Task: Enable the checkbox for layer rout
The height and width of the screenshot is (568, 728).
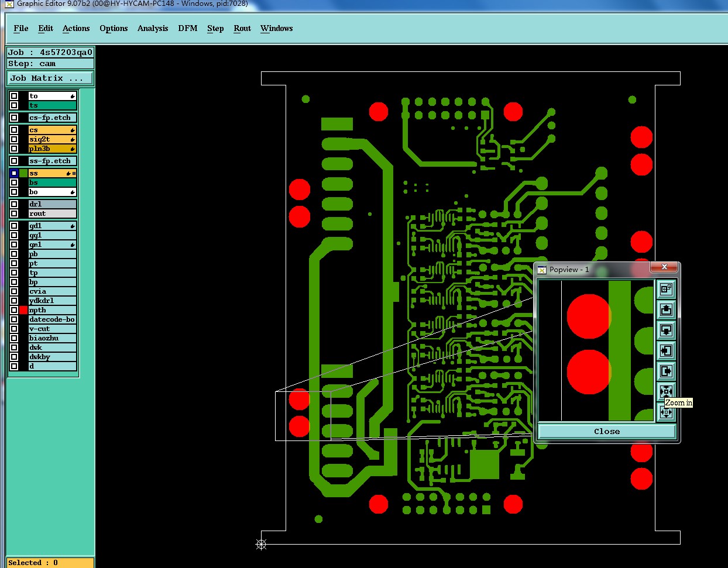Action: (14, 214)
